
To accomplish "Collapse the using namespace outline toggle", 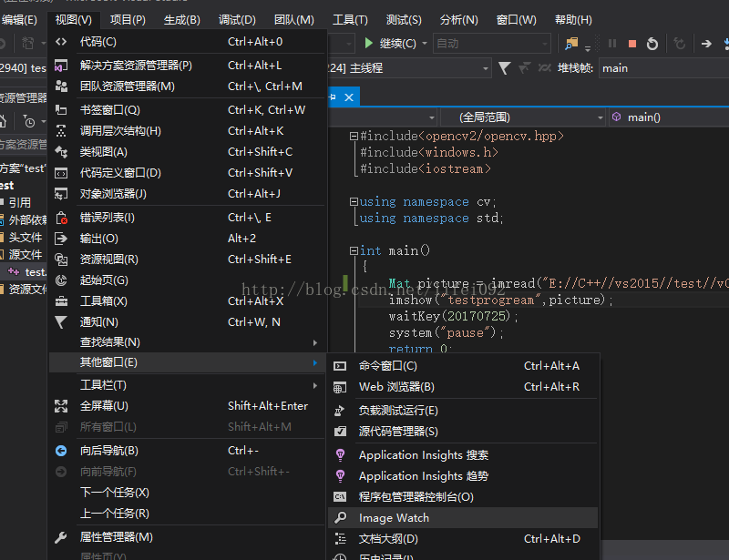I will point(354,202).
